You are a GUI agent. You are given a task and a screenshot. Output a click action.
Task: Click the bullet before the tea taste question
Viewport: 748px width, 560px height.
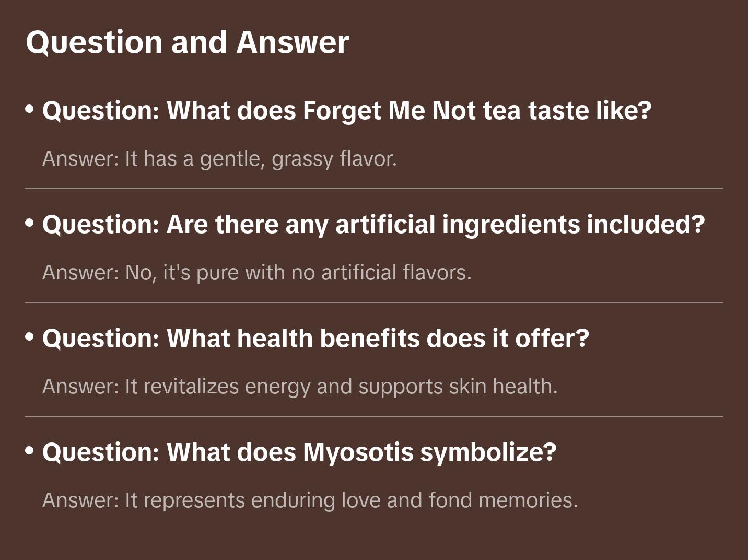(x=30, y=109)
